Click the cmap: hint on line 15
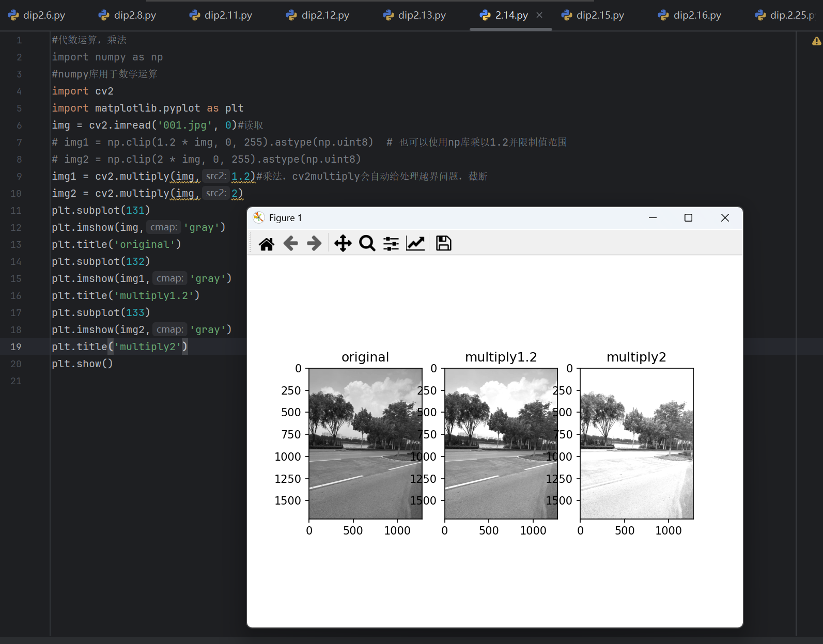 tap(169, 278)
